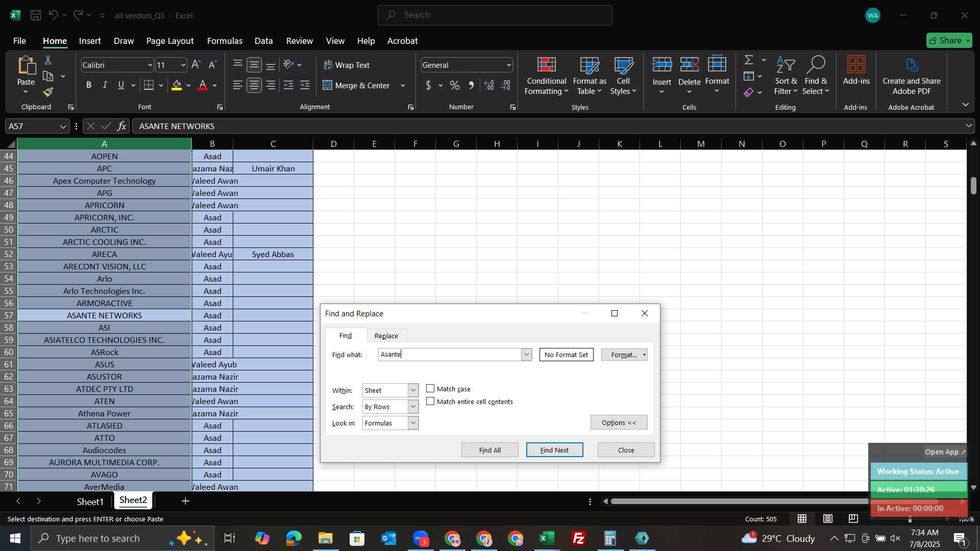Screen dimensions: 980x551
Task: Click Wrap Text button
Action: [x=347, y=65]
